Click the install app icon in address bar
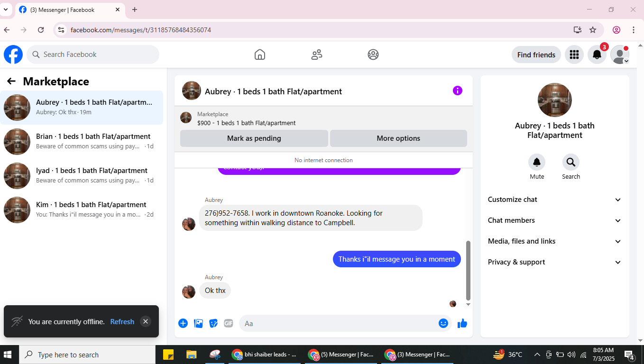Viewport: 644px width, 364px height. [x=577, y=30]
